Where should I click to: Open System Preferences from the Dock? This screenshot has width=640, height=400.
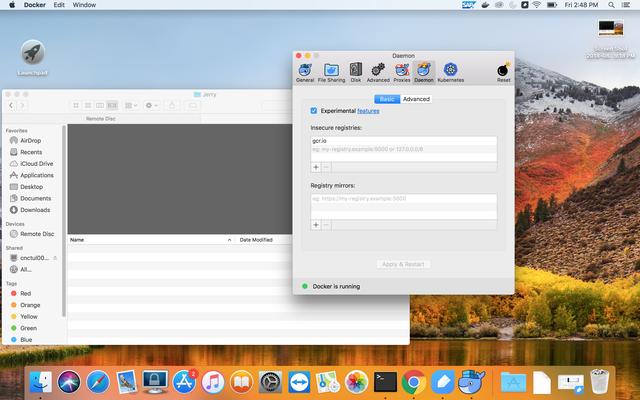point(270,382)
